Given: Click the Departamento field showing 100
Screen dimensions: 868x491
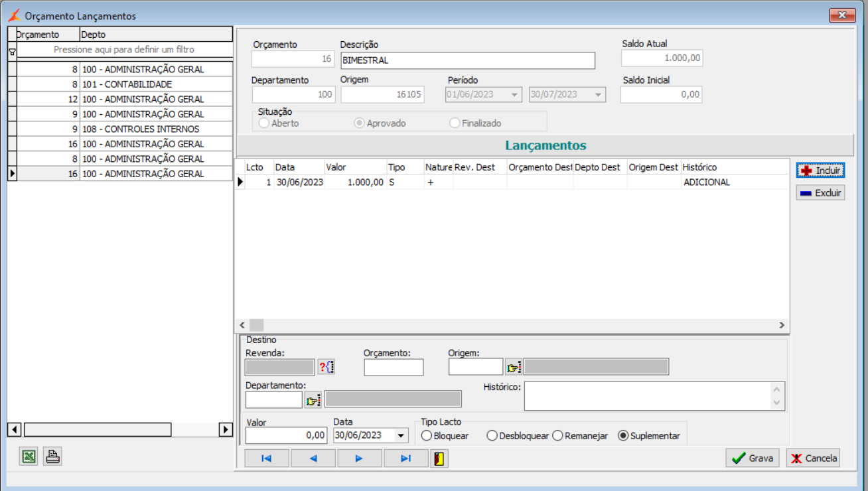Looking at the screenshot, I should click(293, 95).
